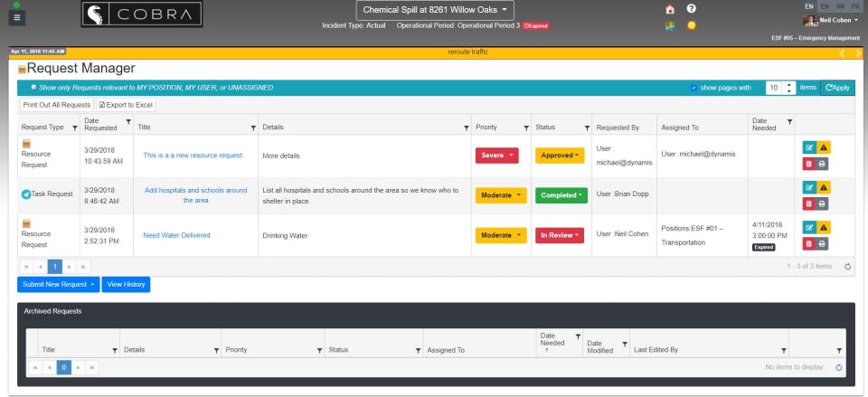Click warning icon on Need Water Delivered row

coord(823,227)
